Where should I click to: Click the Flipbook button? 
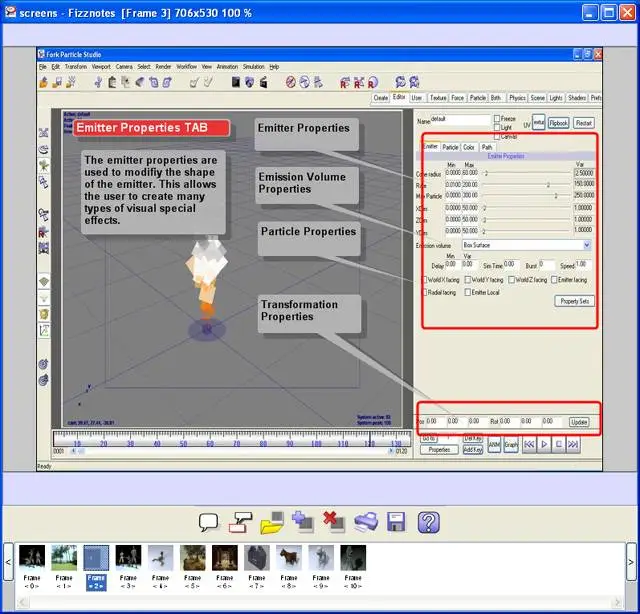click(x=558, y=123)
